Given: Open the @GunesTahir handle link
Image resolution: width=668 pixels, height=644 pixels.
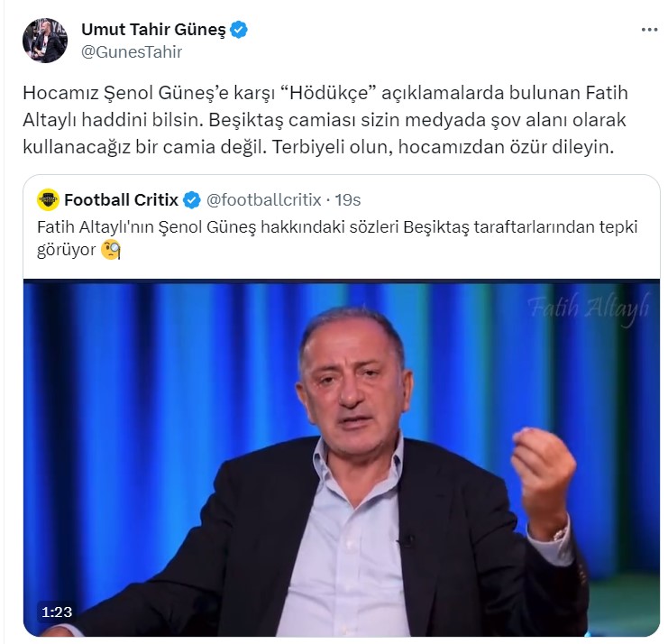Looking at the screenshot, I should coord(132,52).
